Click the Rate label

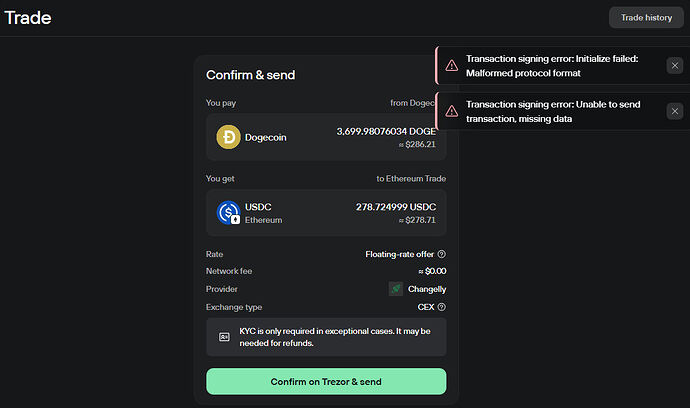coord(214,254)
